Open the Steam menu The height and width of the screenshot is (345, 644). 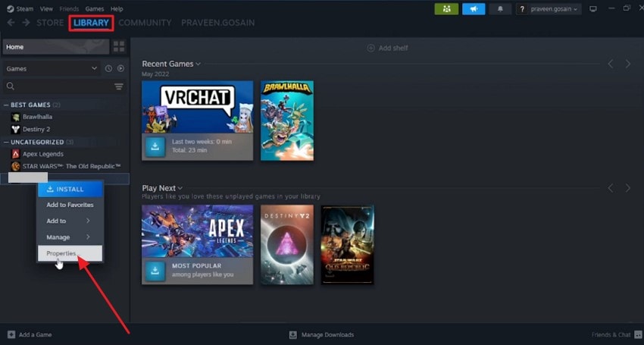[25, 8]
